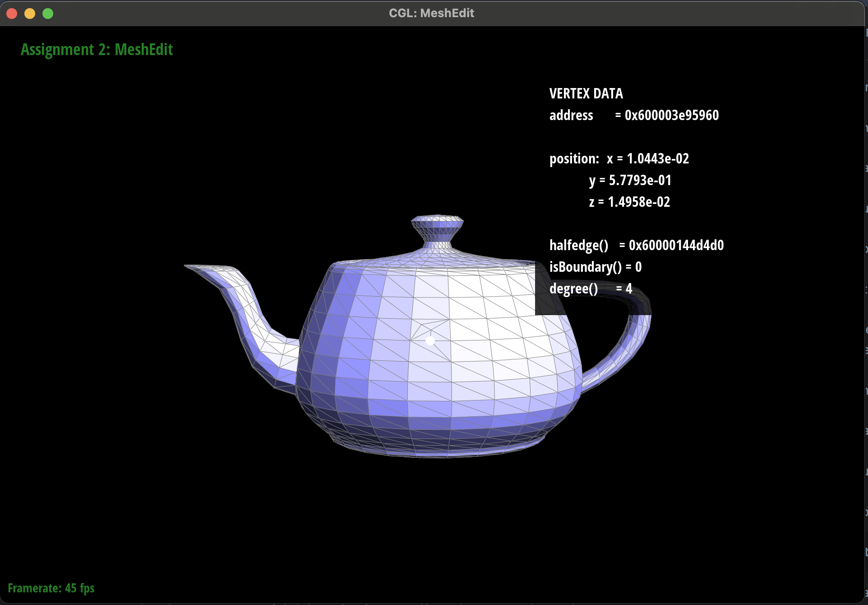The width and height of the screenshot is (868, 605).
Task: Click the y = 5.7793e-01 value
Action: (x=640, y=180)
